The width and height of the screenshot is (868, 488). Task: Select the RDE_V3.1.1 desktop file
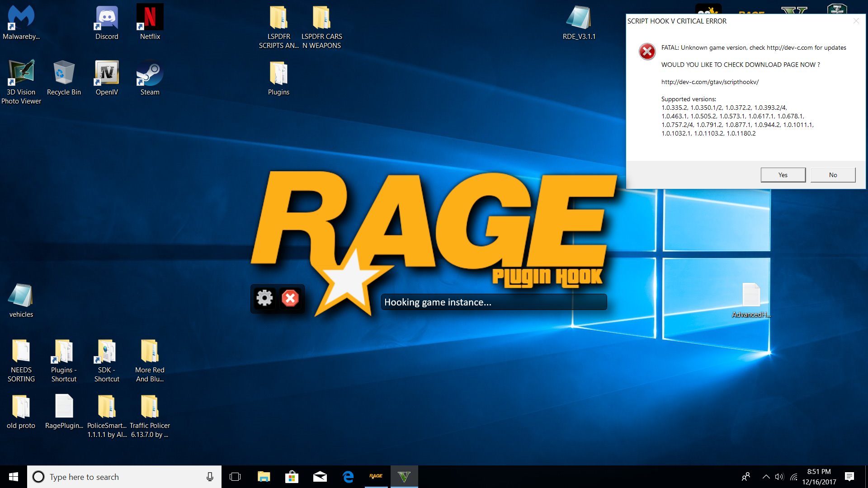579,18
